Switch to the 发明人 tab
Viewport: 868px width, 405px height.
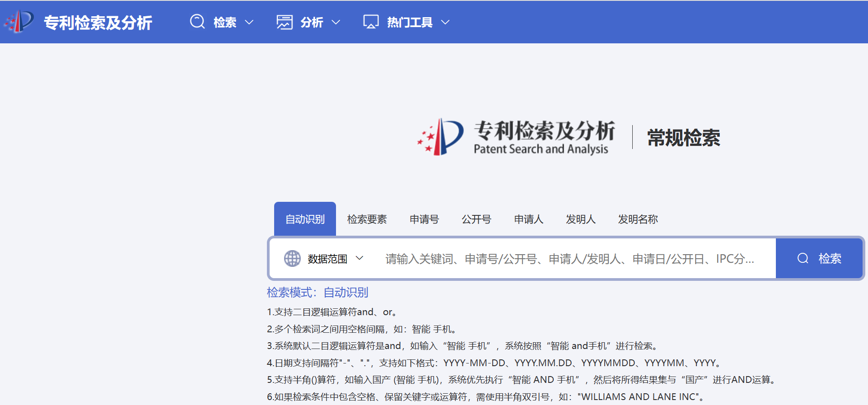click(580, 219)
